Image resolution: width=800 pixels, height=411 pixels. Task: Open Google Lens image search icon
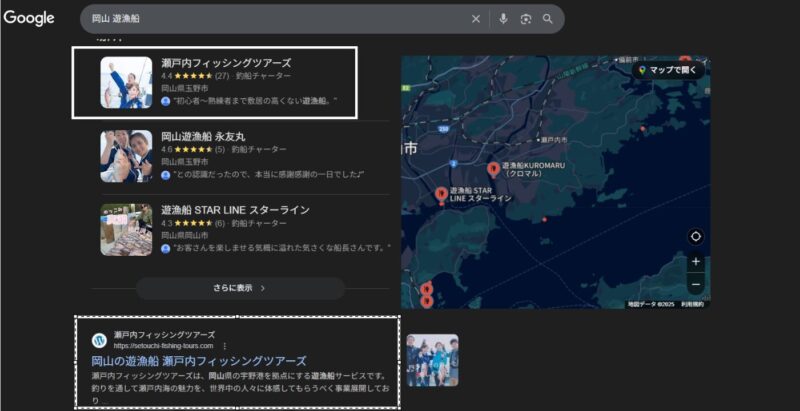pos(526,19)
